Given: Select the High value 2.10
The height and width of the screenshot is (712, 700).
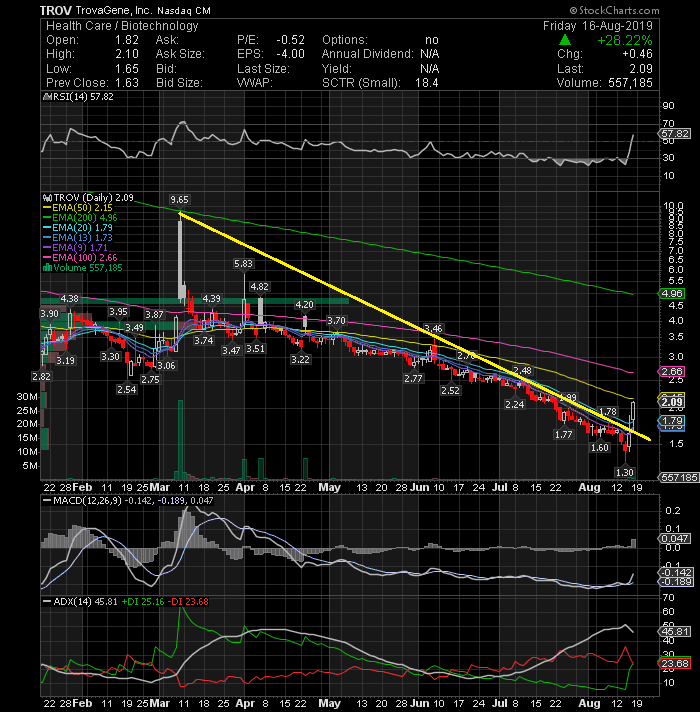Looking at the screenshot, I should pyautogui.click(x=127, y=54).
